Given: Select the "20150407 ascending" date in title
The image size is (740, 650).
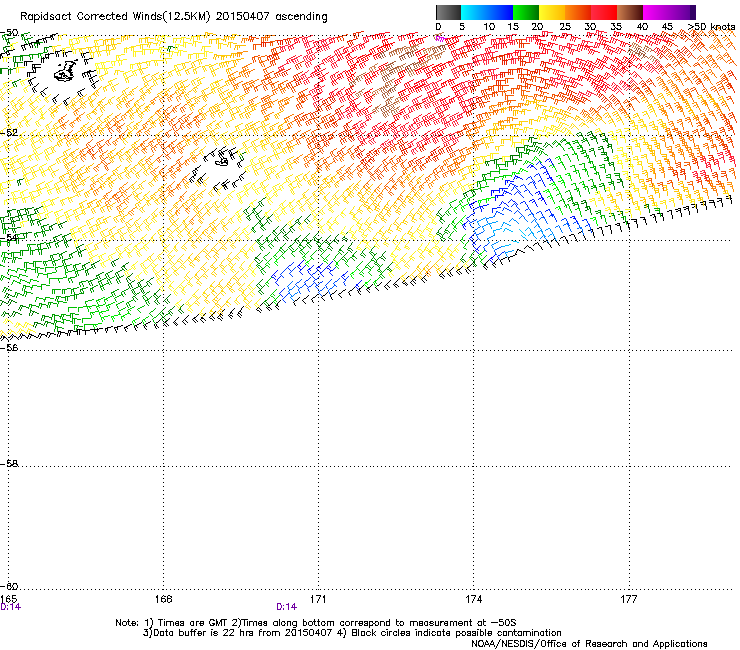Looking at the screenshot, I should click(x=271, y=17).
